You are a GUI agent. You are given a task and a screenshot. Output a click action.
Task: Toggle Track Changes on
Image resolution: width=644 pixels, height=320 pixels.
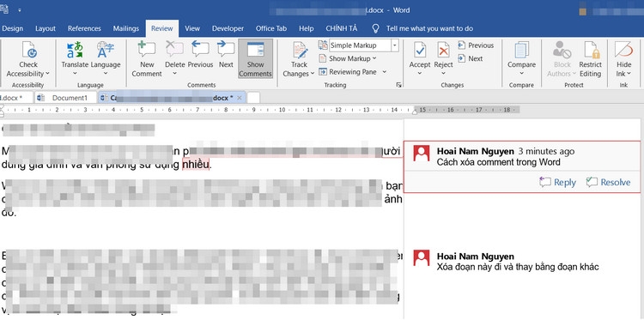pos(299,59)
